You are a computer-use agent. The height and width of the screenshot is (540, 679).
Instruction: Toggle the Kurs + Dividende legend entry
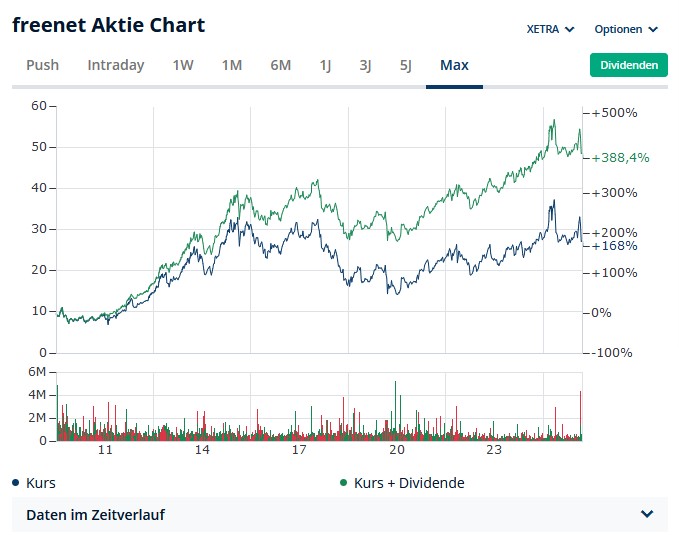409,483
